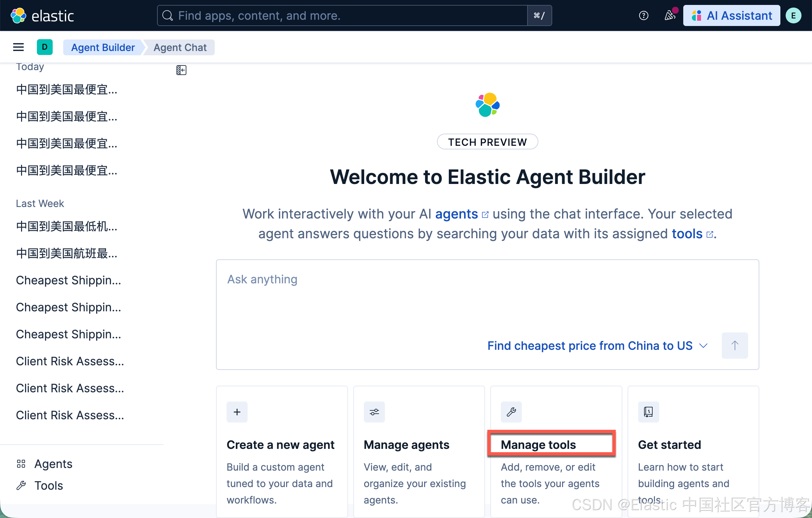Select Tools in the sidebar

[48, 486]
